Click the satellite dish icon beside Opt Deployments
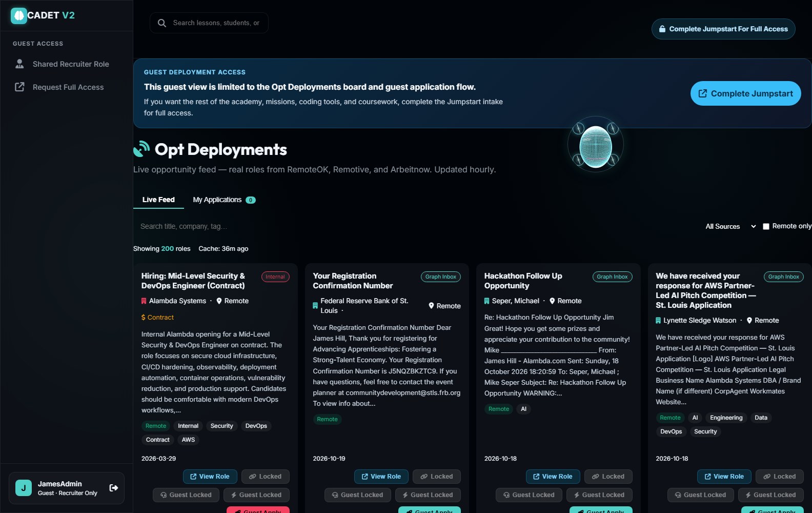 [x=141, y=149]
